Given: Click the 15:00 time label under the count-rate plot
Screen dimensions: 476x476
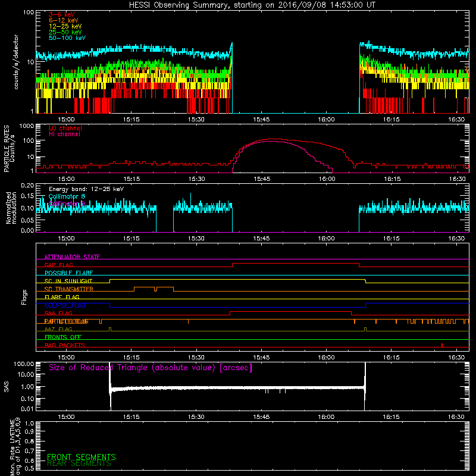Looking at the screenshot, I should point(66,120).
